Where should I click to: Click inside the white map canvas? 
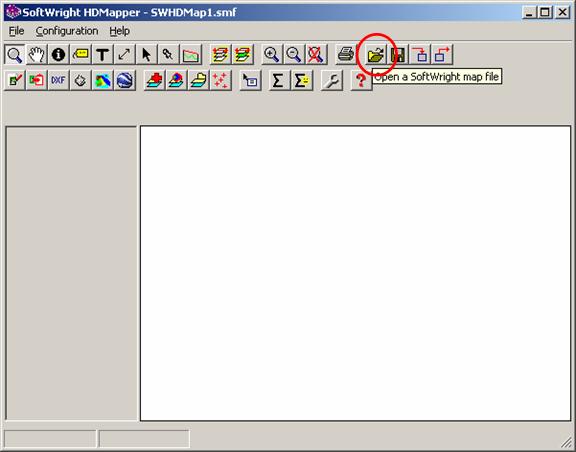pyautogui.click(x=356, y=273)
